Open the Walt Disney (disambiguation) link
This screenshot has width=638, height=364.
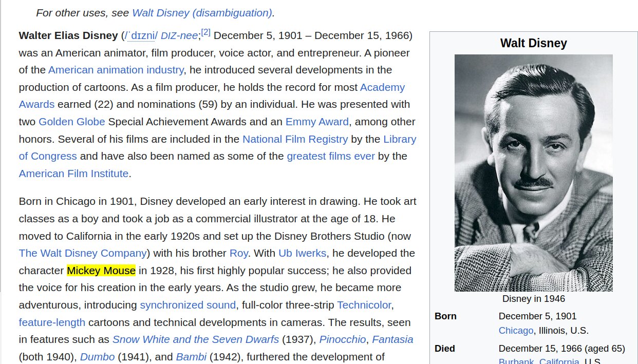coord(201,13)
